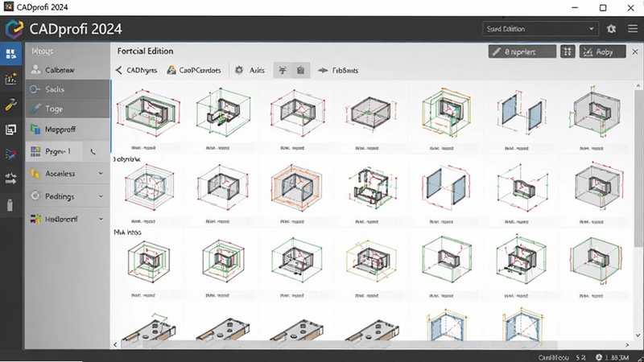The height and width of the screenshot is (362, 644).
Task: Click the Aoby button
Action: (x=602, y=51)
